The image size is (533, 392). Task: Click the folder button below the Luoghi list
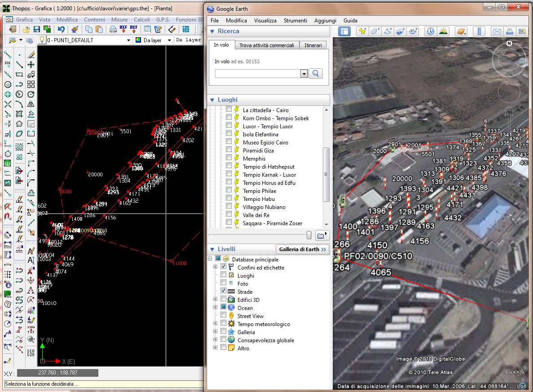(322, 235)
